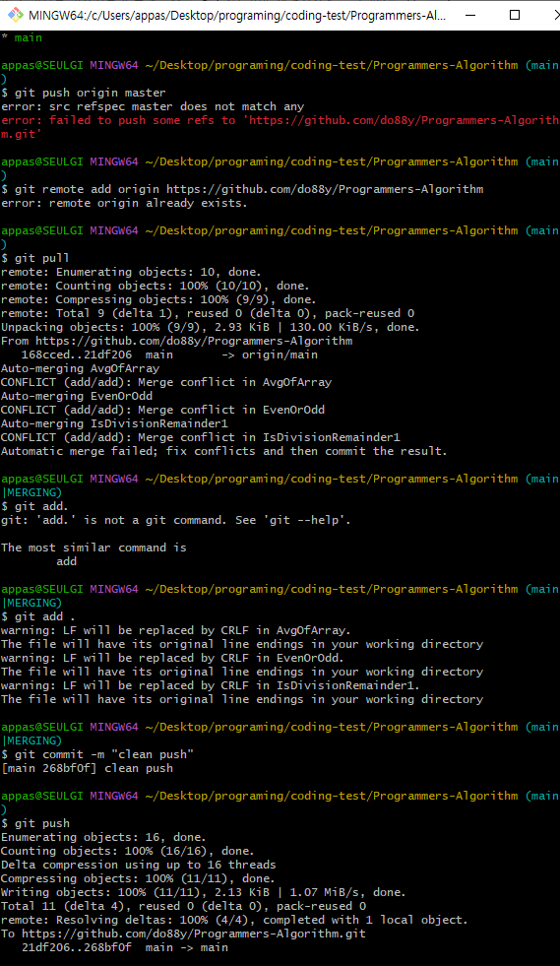This screenshot has height=966, width=560.
Task: Minimize the MINGW64 terminal window
Action: 470,15
